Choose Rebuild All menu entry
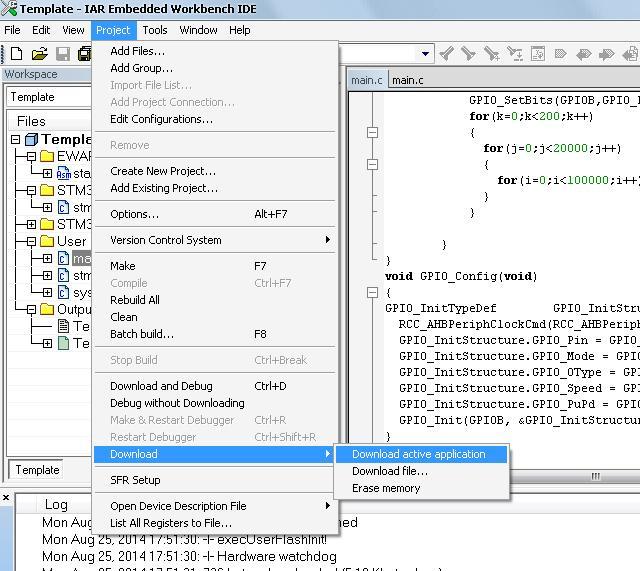The width and height of the screenshot is (640, 571). [x=215, y=300]
